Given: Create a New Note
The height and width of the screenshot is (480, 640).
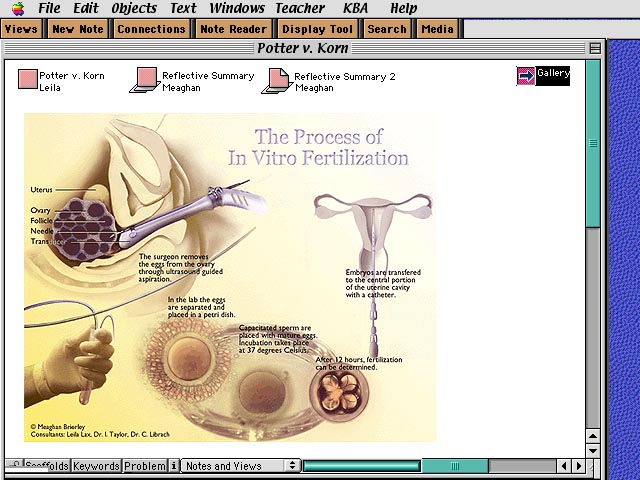Looking at the screenshot, I should coord(78,29).
